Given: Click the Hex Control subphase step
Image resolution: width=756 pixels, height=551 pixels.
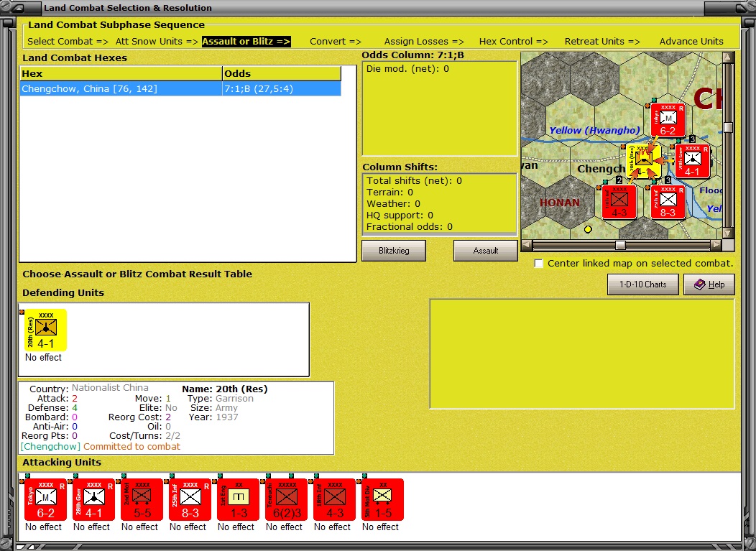Looking at the screenshot, I should [x=514, y=42].
